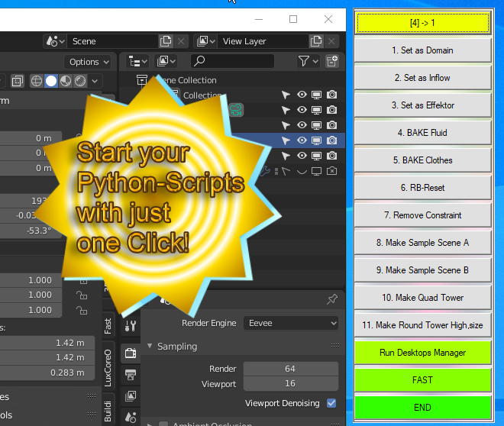This screenshot has height=426, width=504.
Task: Click the green camera data icon
Action: pos(236,110)
